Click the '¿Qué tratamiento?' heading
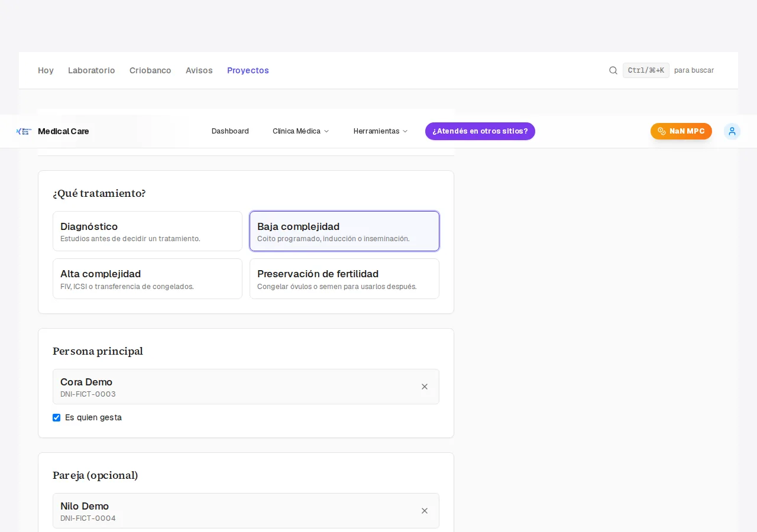Viewport: 757px width, 532px height. pos(99,193)
